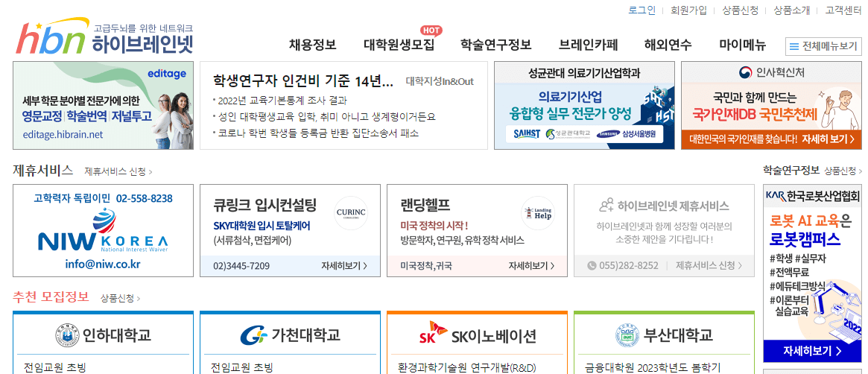This screenshot has height=374, width=868.
Task: Click the 상품소개 link
Action: tap(791, 10)
